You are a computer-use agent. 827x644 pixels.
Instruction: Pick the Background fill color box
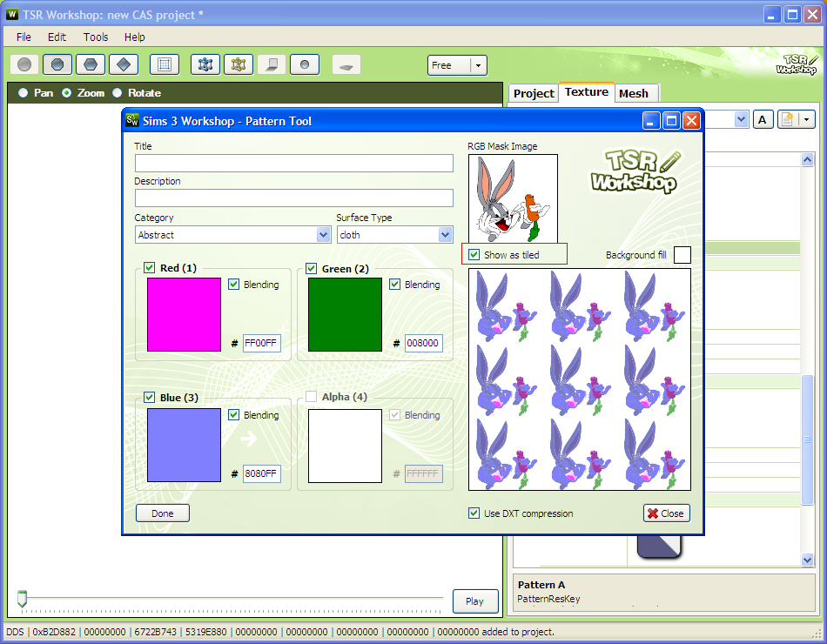(682, 255)
